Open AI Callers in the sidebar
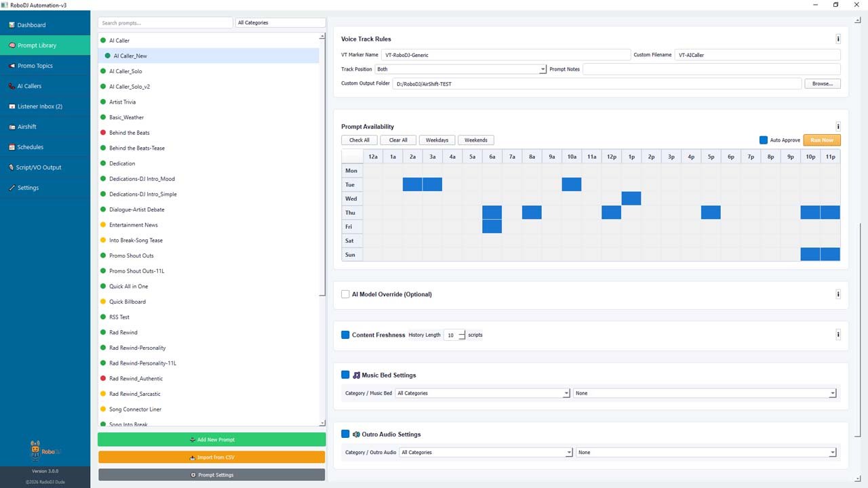868x488 pixels. click(x=29, y=86)
